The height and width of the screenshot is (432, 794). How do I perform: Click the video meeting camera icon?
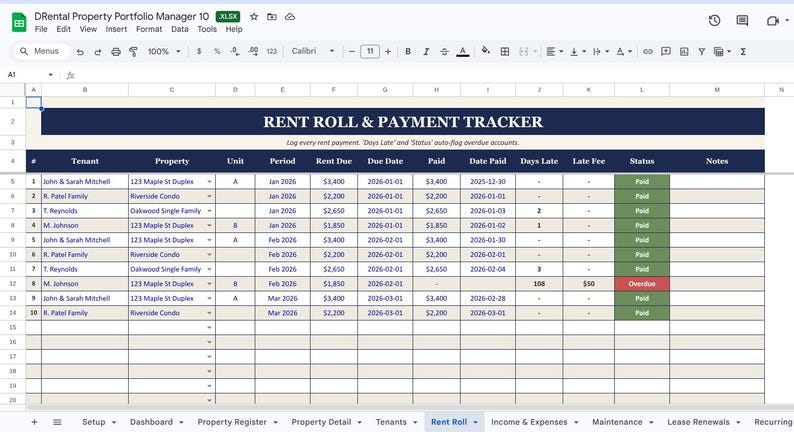[x=773, y=21]
